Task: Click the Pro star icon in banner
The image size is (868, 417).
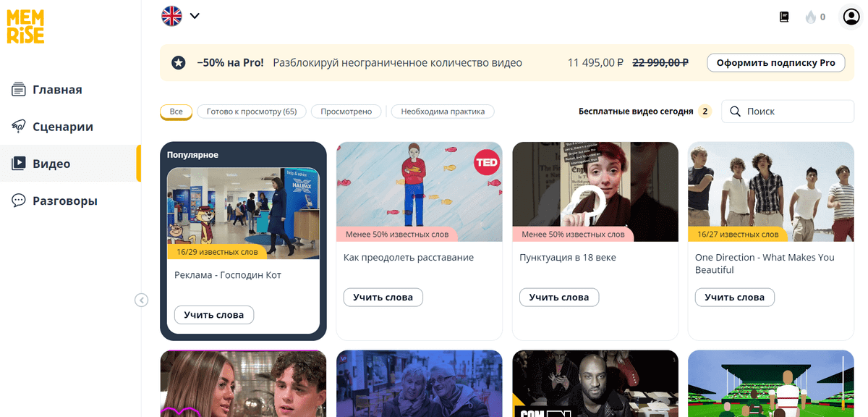Action: [x=179, y=63]
